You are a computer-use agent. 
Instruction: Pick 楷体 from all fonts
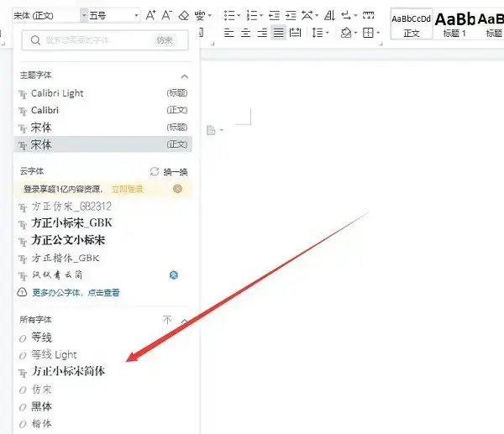103,424
